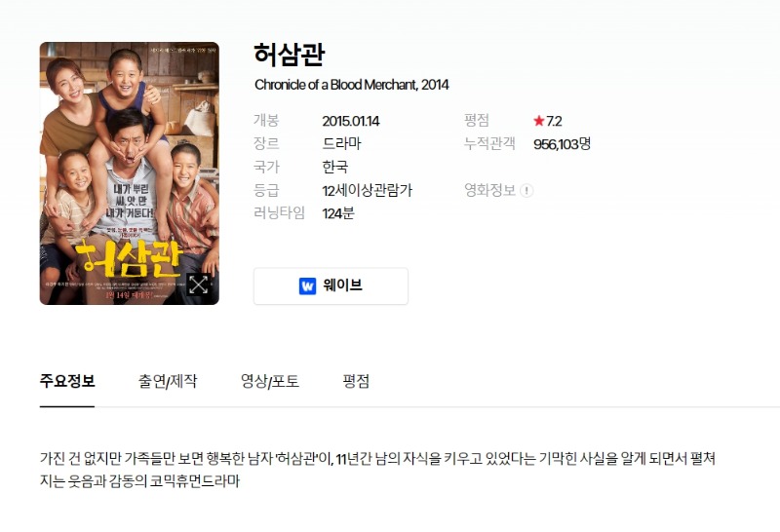The image size is (780, 532).
Task: Click the 영화정보 label
Action: (x=489, y=190)
